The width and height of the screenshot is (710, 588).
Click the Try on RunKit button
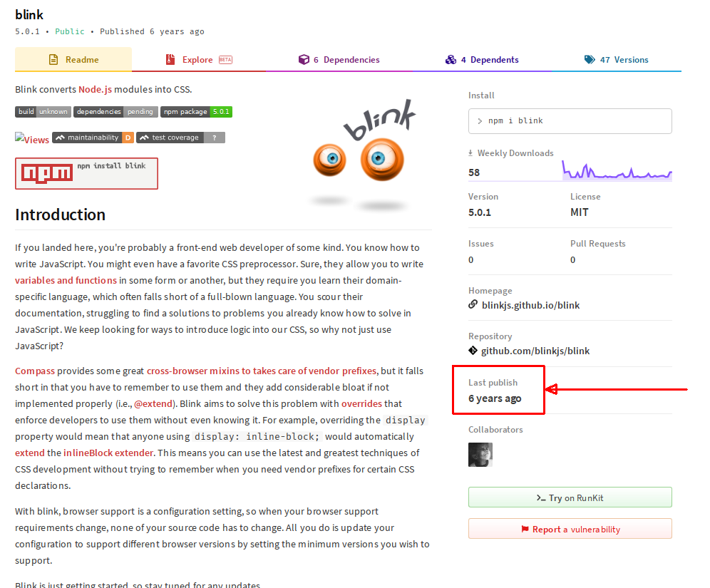tap(570, 497)
